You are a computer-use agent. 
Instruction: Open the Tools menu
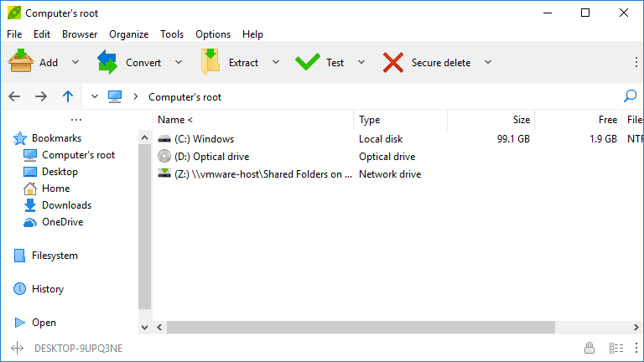tap(172, 34)
